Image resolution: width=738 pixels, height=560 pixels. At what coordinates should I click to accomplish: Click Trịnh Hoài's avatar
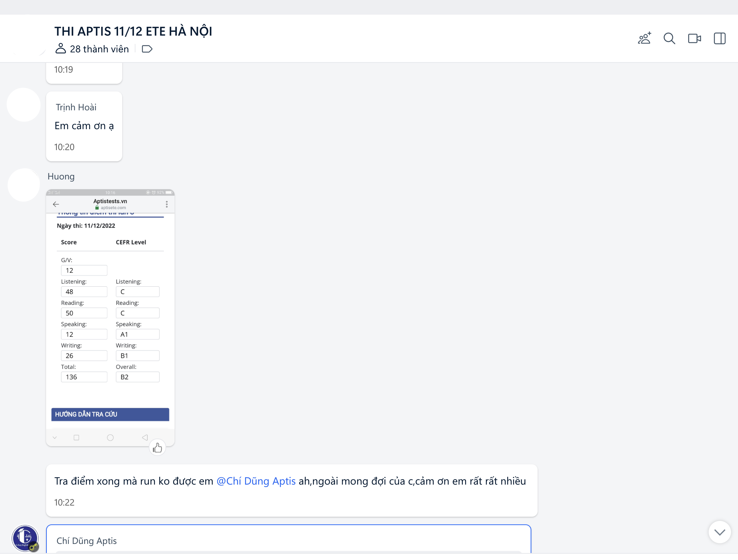[x=24, y=105]
